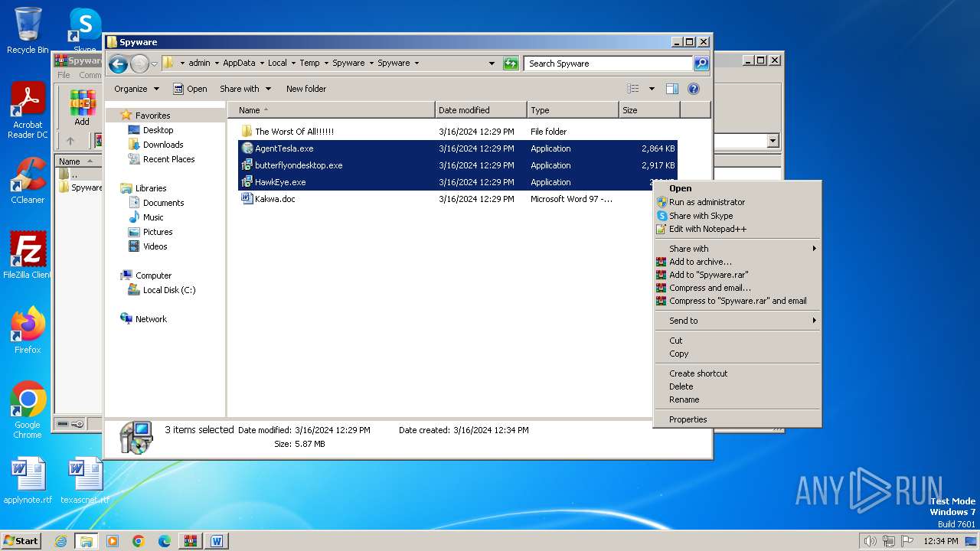The width and height of the screenshot is (980, 551).
Task: Choose Create shortcut
Action: (x=737, y=373)
